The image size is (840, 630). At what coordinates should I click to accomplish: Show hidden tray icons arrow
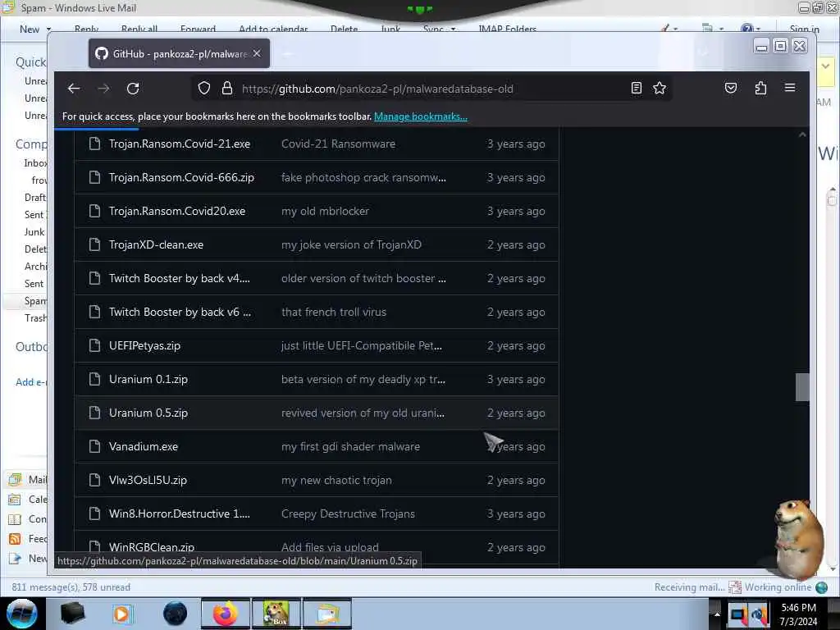click(717, 614)
